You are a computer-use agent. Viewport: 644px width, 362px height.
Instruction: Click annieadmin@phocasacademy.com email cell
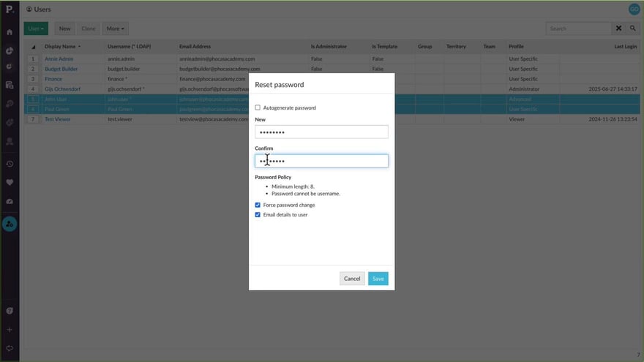click(217, 59)
